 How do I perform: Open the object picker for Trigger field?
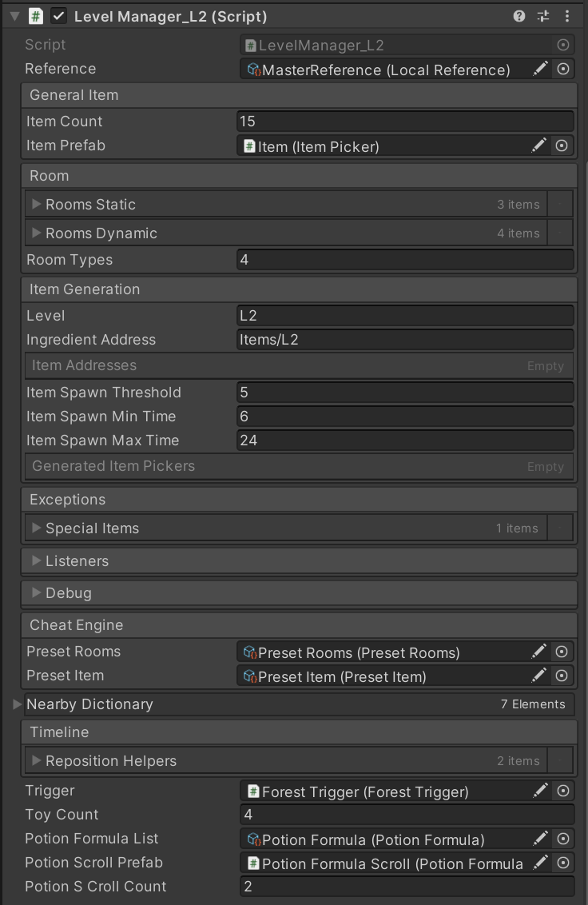pos(563,791)
